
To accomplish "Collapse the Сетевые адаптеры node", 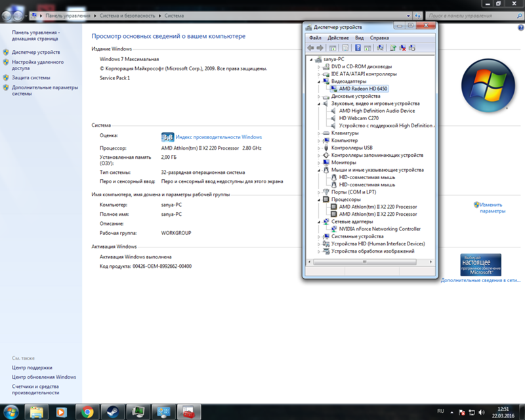I will 319,221.
